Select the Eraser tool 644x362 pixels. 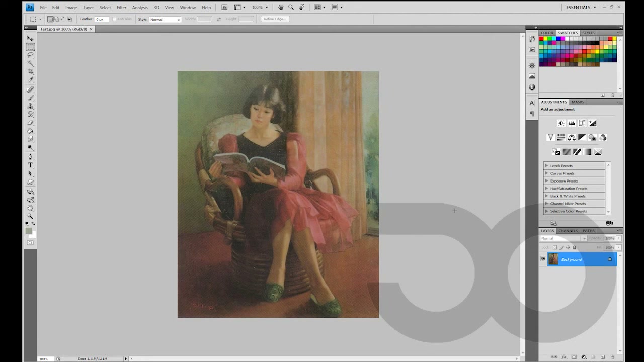point(30,123)
